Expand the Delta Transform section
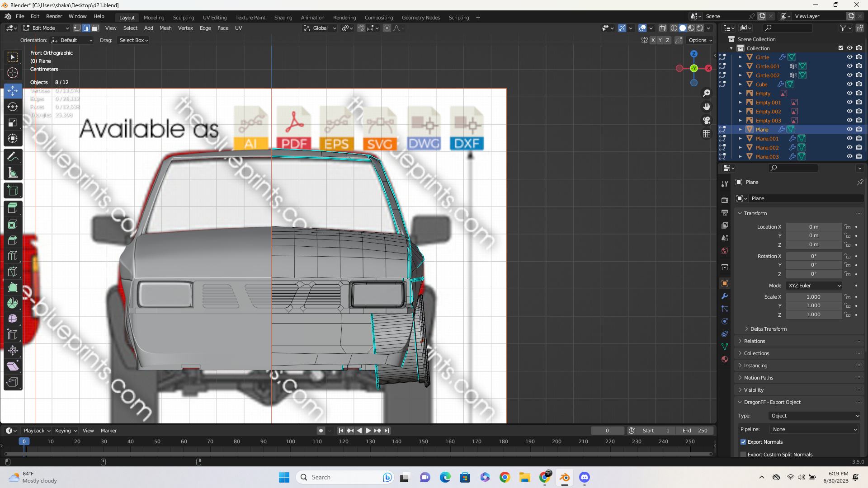The width and height of the screenshot is (868, 488). point(768,329)
